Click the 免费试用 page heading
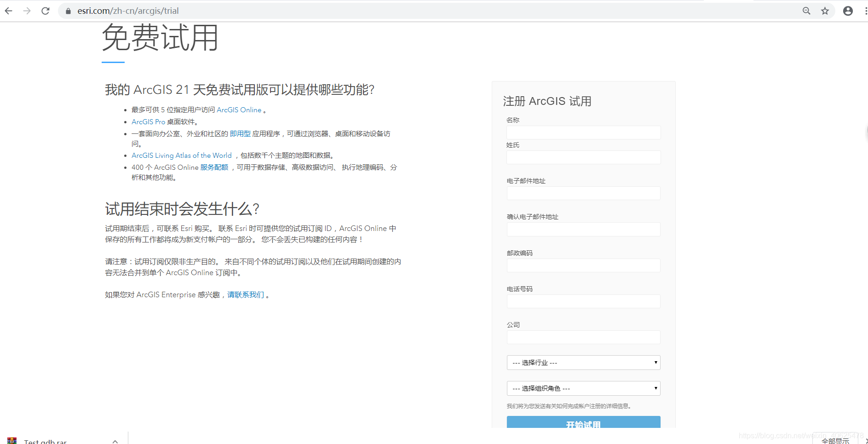Image resolution: width=868 pixels, height=444 pixels. (x=160, y=38)
